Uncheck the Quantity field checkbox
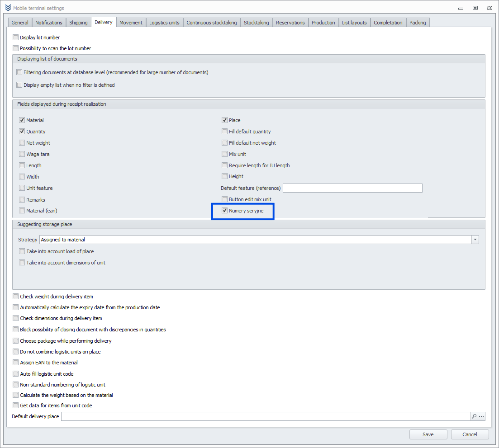This screenshot has height=448, width=499. [x=22, y=131]
